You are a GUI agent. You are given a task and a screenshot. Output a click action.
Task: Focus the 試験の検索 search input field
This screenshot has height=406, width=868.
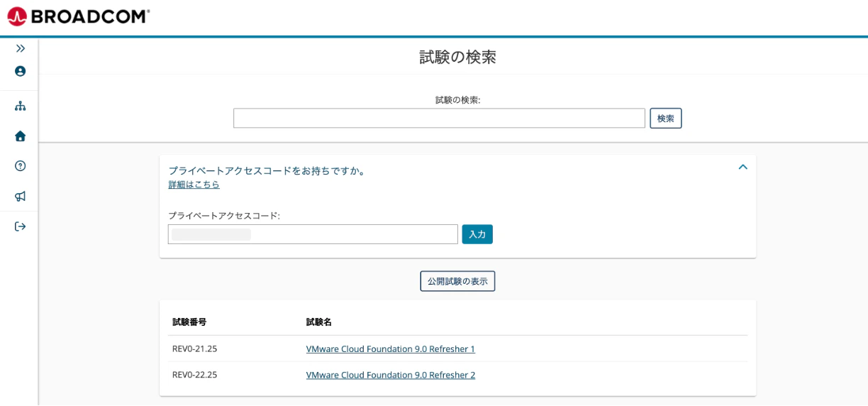click(439, 119)
